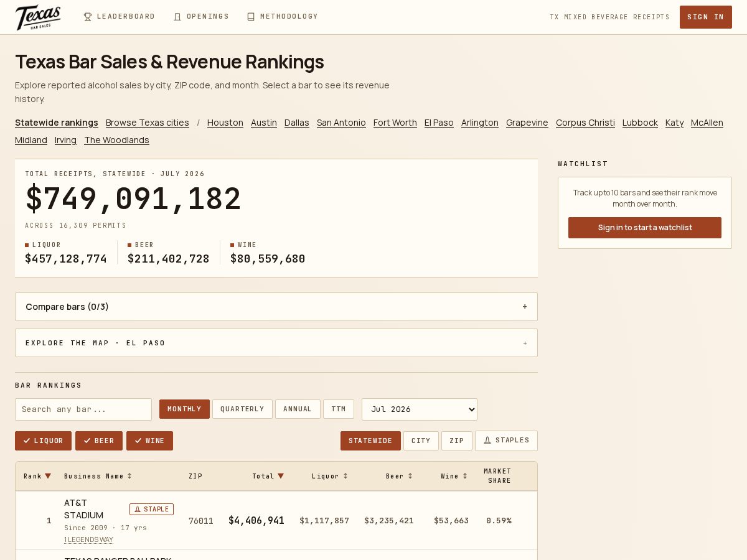Go to Austin city rankings

pos(264,123)
